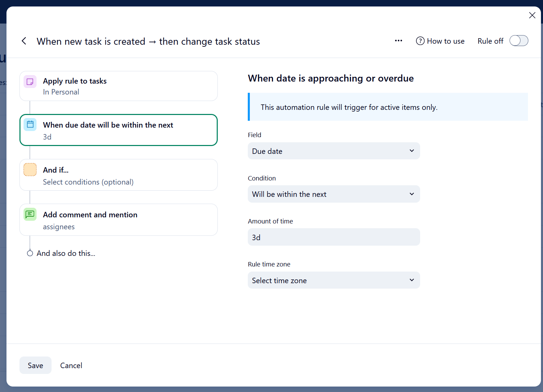Screen dimensions: 543x392
Task: Click the How to use link
Action: [445, 41]
